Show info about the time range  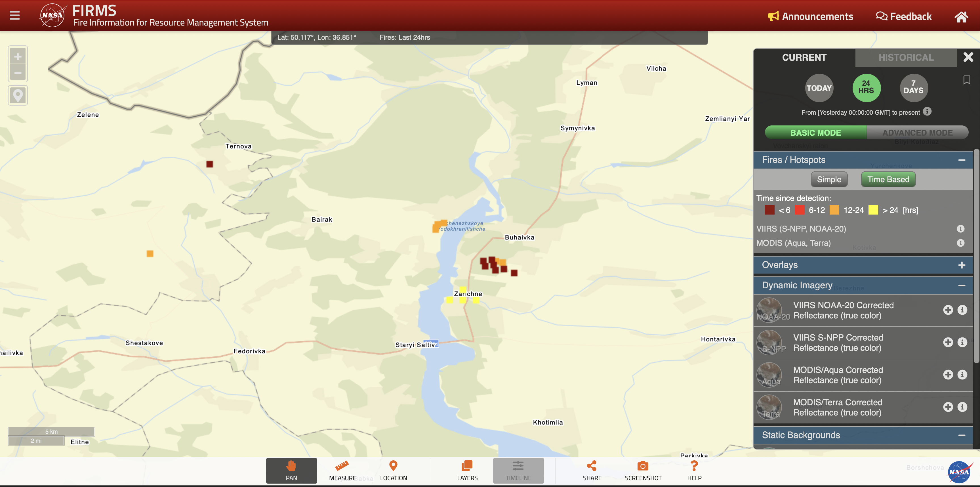pyautogui.click(x=927, y=112)
